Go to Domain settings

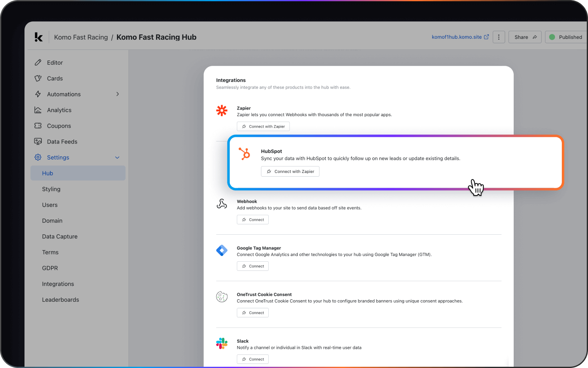52,221
